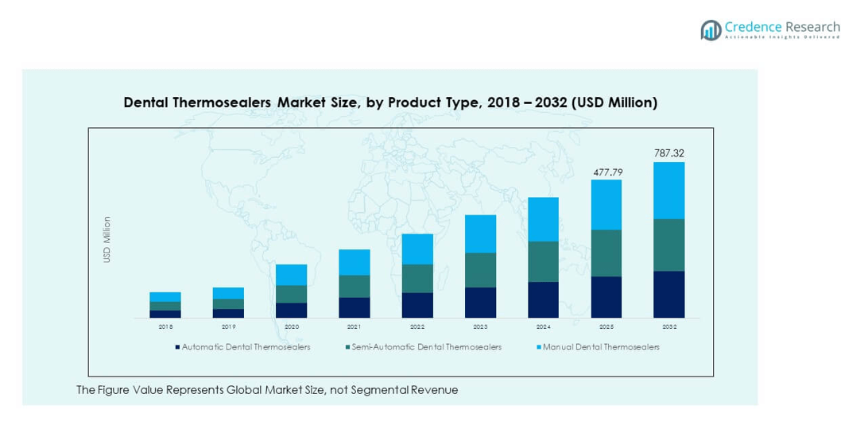868x425 pixels.
Task: Click the Credence Research brand name text
Action: click(782, 26)
